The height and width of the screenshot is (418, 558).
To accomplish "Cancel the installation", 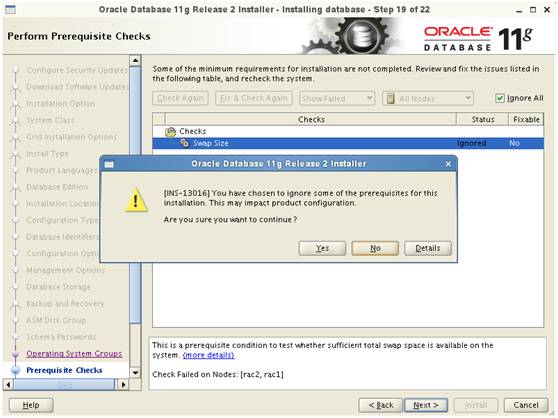I will (x=526, y=405).
